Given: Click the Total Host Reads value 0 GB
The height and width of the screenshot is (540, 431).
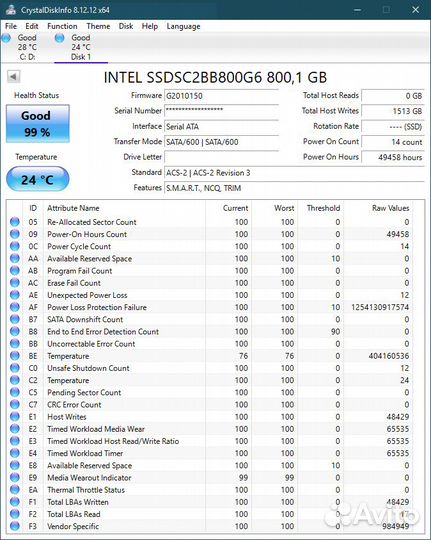Looking at the screenshot, I should (x=393, y=96).
